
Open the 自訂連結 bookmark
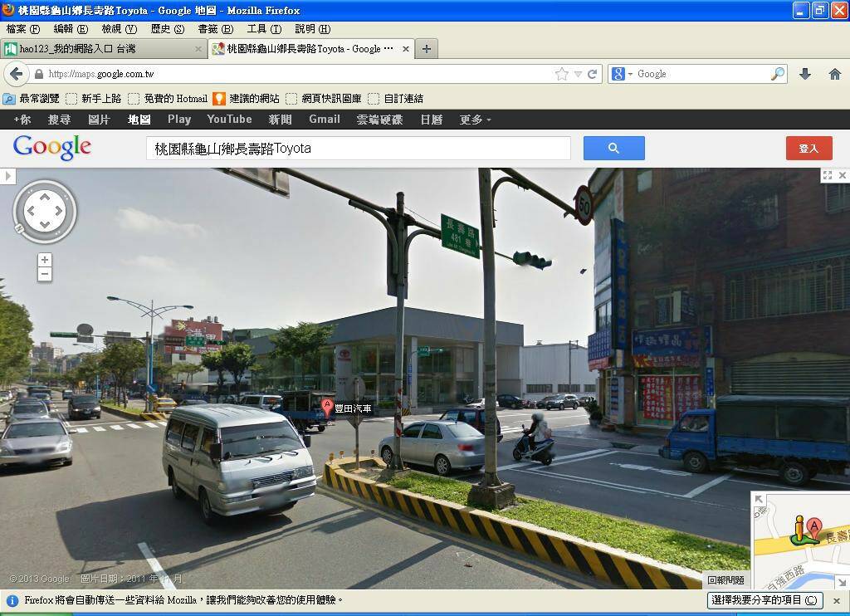[396, 99]
